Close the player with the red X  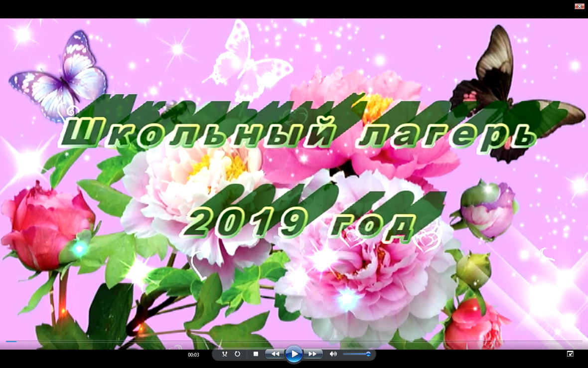pyautogui.click(x=580, y=6)
